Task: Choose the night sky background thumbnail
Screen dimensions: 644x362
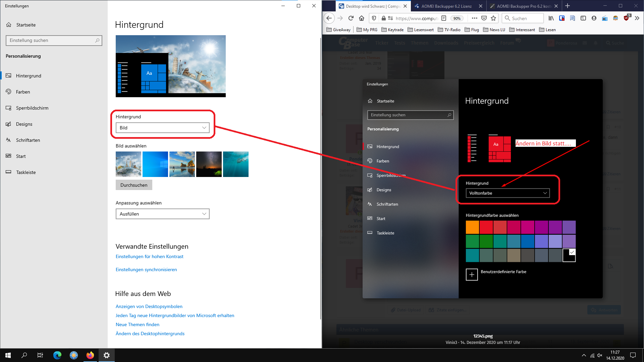Action: (209, 164)
